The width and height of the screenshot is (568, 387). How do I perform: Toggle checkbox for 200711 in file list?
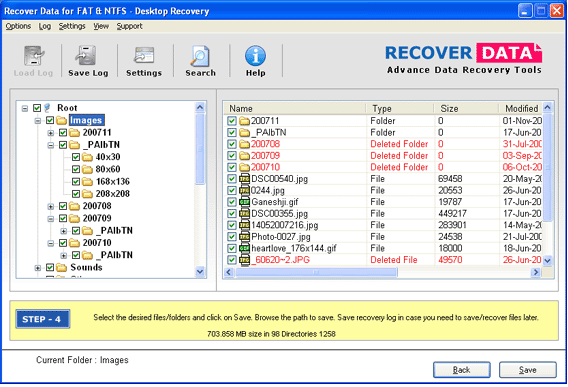(x=232, y=121)
